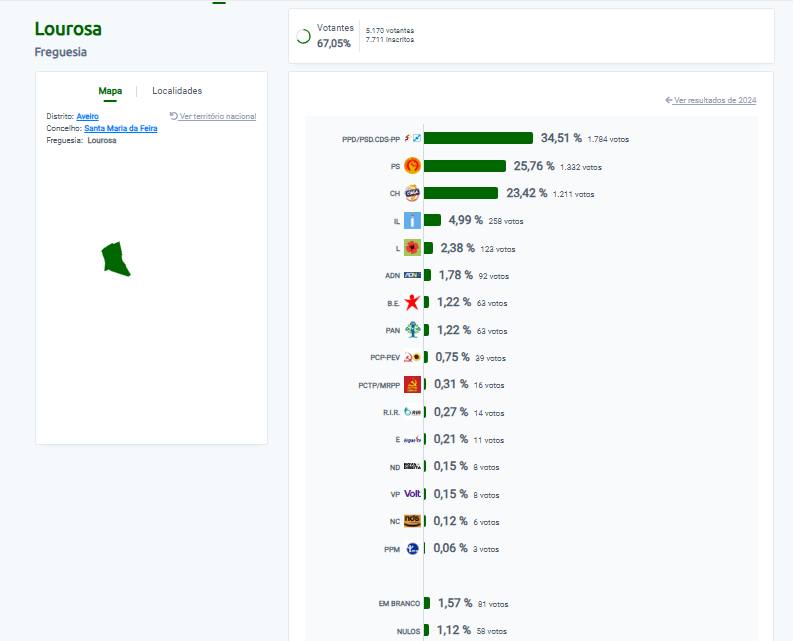Switch to the Localidades tab
793x641 pixels.
pyautogui.click(x=177, y=91)
